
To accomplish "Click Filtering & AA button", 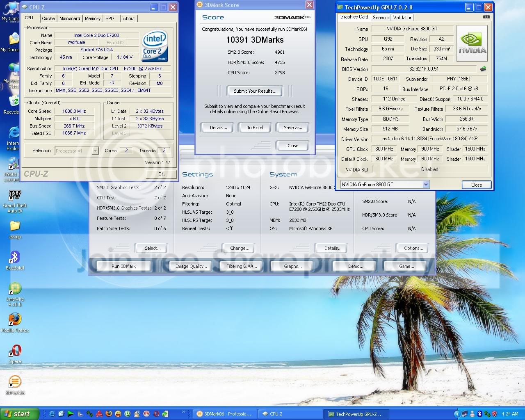I will pos(242,266).
